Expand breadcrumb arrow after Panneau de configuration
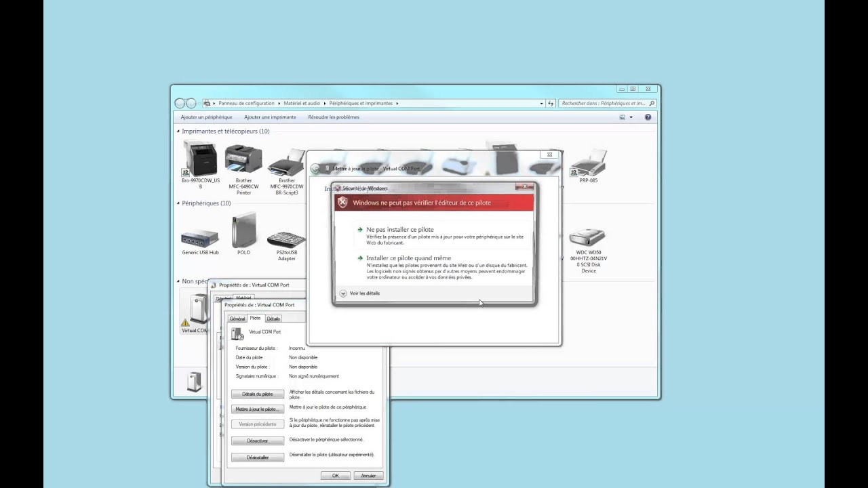868x488 pixels. pos(279,104)
